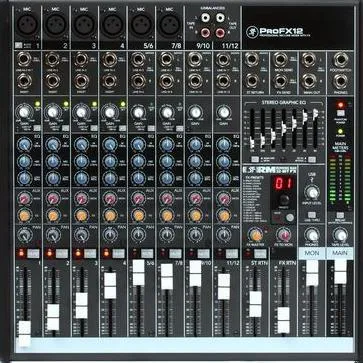Click the Tape Out right RCA jack
The width and height of the screenshot is (363, 363).
219,33
